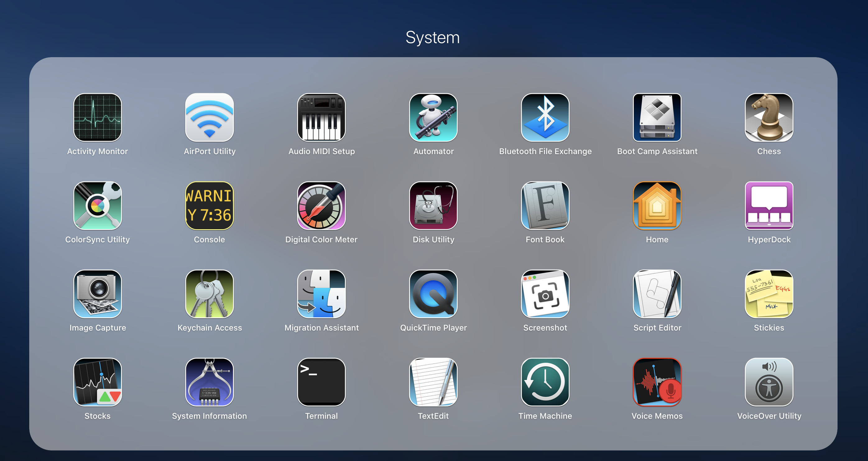Image resolution: width=868 pixels, height=461 pixels.
Task: Open Time Machine
Action: [x=545, y=382]
